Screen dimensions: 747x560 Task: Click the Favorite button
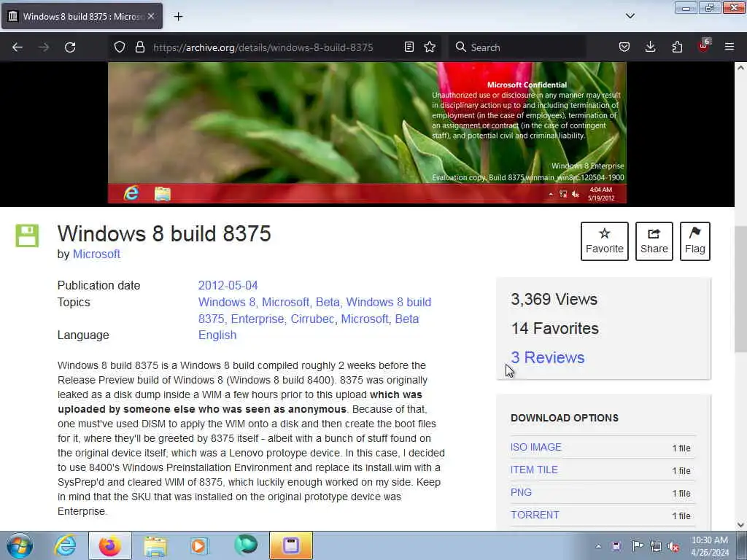point(604,241)
